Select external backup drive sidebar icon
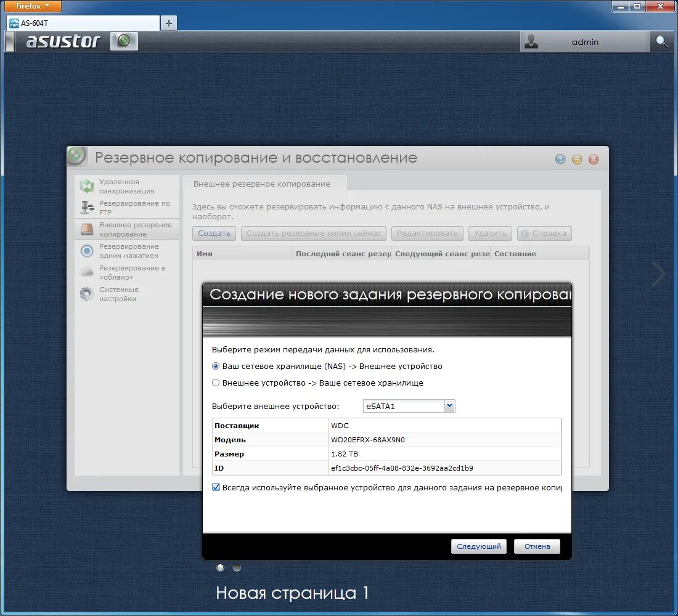Screen dimensions: 678x616 coord(87,229)
